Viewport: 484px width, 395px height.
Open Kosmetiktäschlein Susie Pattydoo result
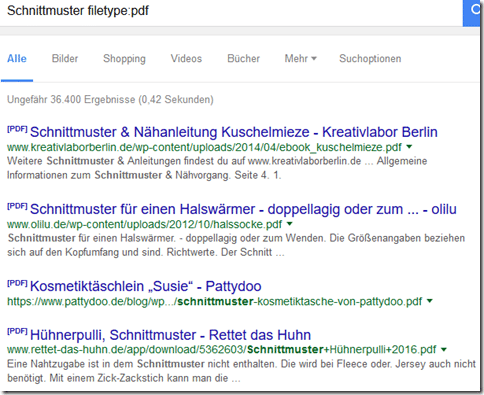tap(145, 286)
